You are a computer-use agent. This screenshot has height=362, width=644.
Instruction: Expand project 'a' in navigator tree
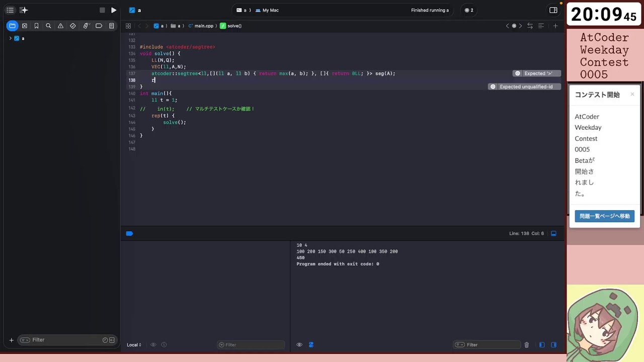(10, 38)
